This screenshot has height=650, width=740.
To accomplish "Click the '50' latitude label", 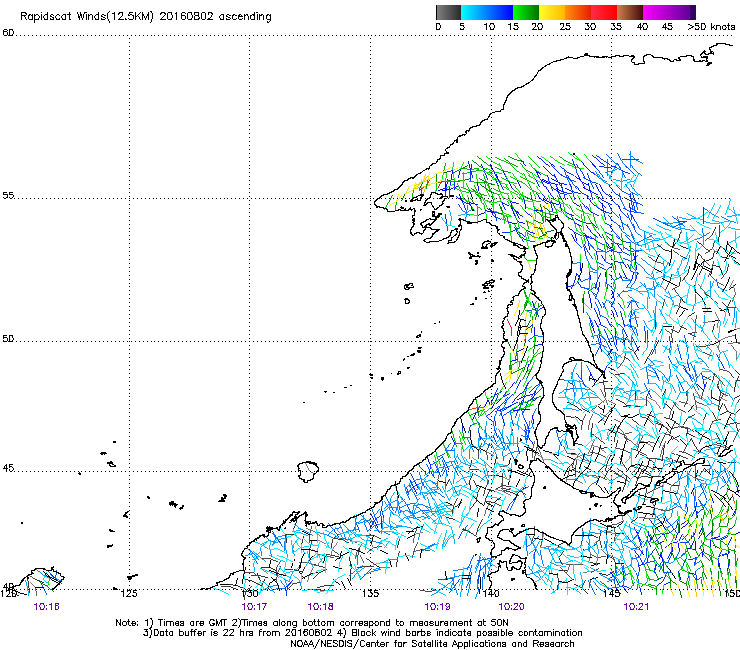I will 8,338.
